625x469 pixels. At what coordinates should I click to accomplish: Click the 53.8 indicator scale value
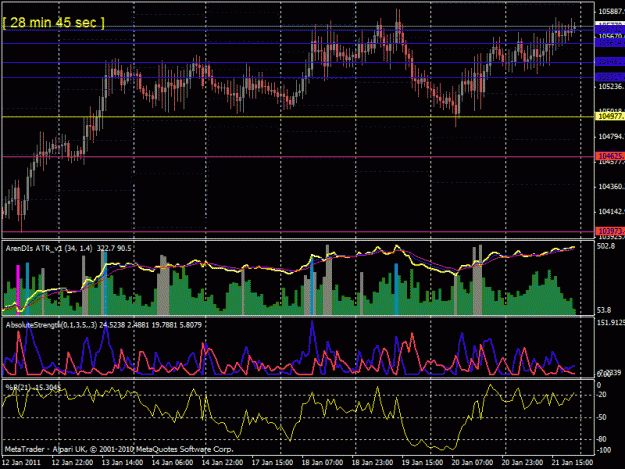tap(604, 310)
